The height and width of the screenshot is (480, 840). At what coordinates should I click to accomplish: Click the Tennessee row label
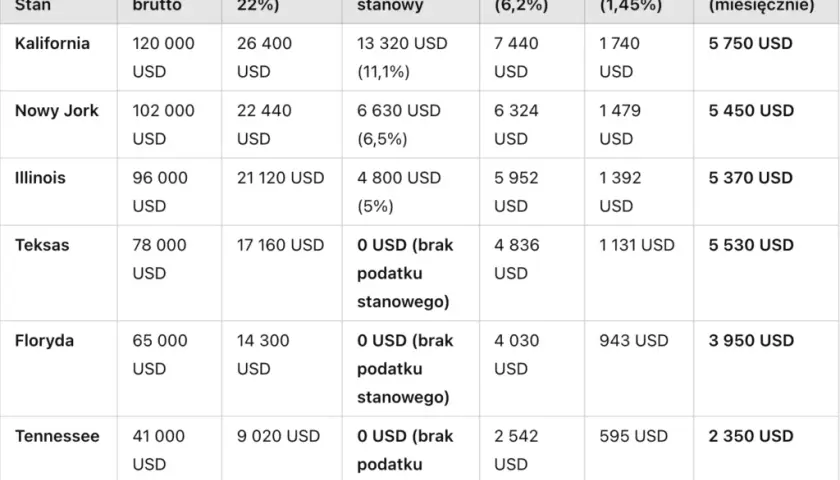[57, 436]
